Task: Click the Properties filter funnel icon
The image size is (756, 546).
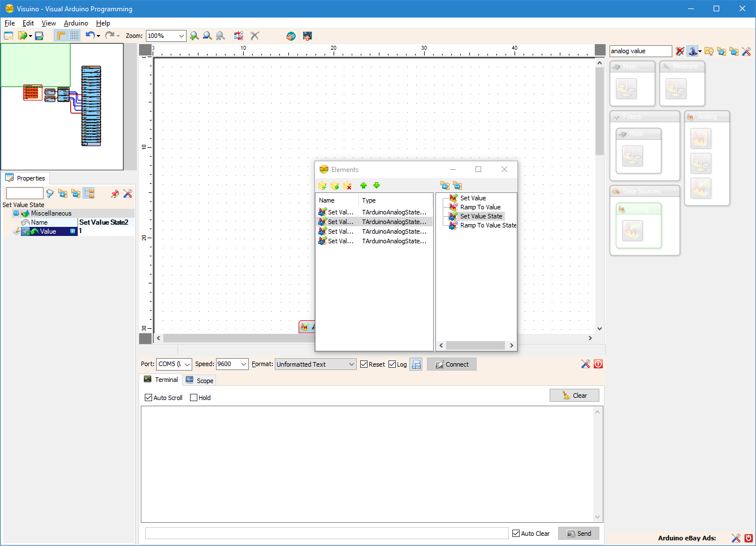Action: tap(50, 194)
